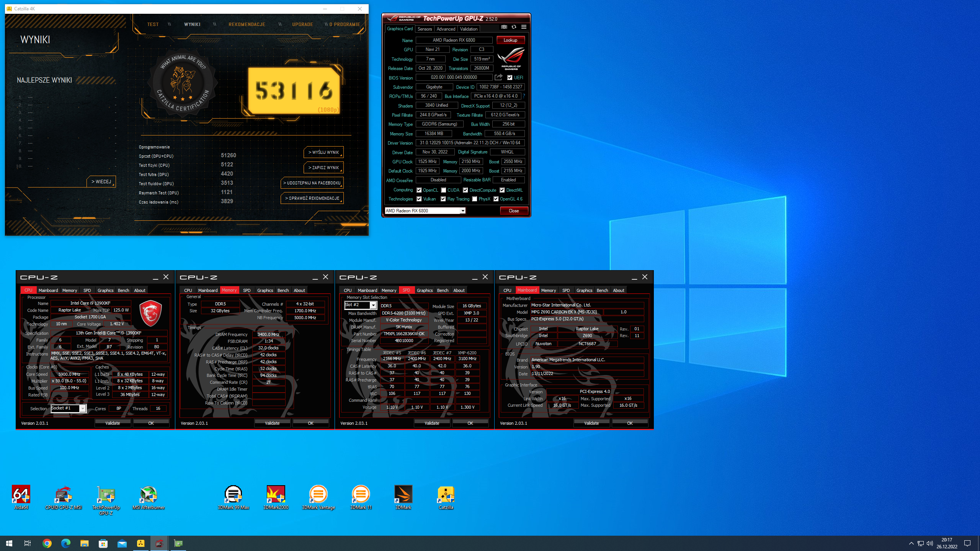Open O PROGRAMIE tab in Catzilla
The height and width of the screenshot is (551, 980).
345,24
